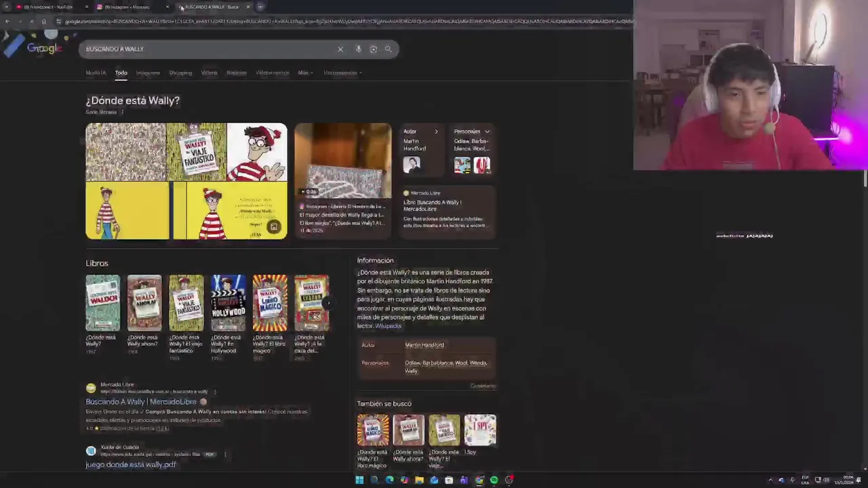The image size is (868, 488).
Task: Open the Modo IA search tab
Action: 96,73
